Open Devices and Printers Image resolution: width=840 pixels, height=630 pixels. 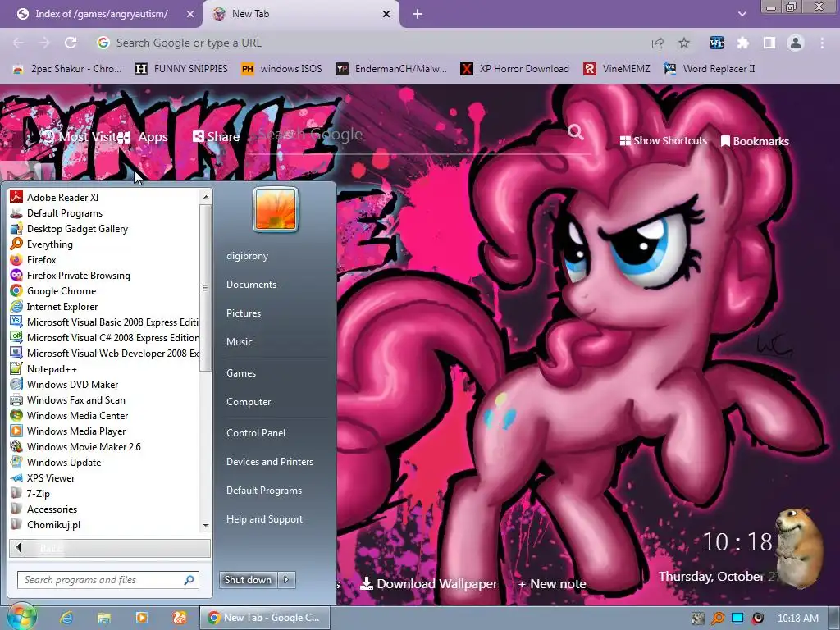[269, 461]
